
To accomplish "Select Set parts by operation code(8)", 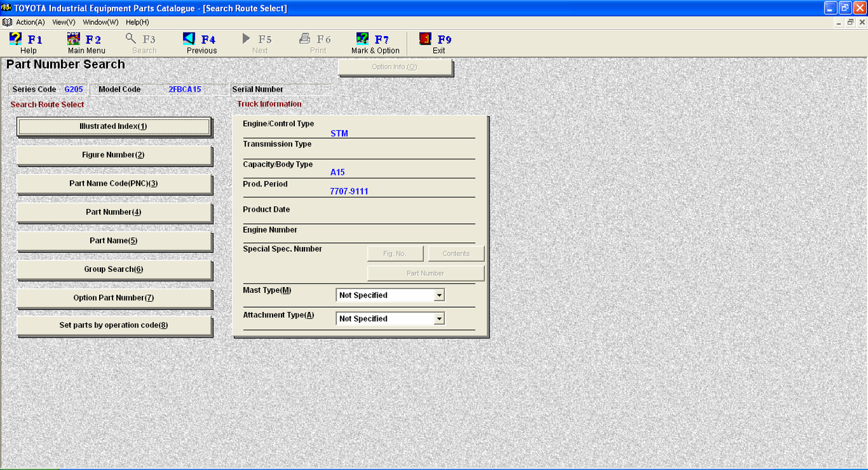I will [114, 326].
